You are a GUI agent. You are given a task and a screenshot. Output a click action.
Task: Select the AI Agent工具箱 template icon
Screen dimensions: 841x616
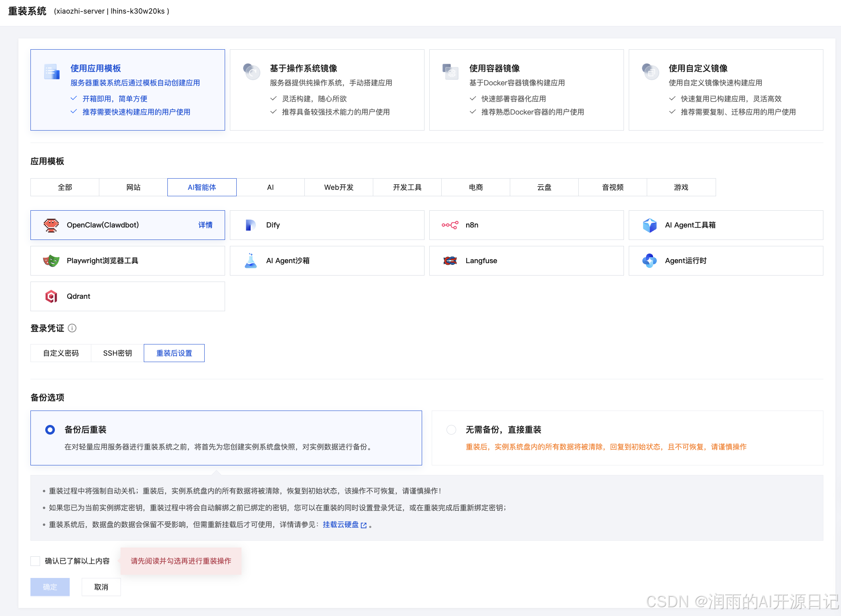click(650, 225)
